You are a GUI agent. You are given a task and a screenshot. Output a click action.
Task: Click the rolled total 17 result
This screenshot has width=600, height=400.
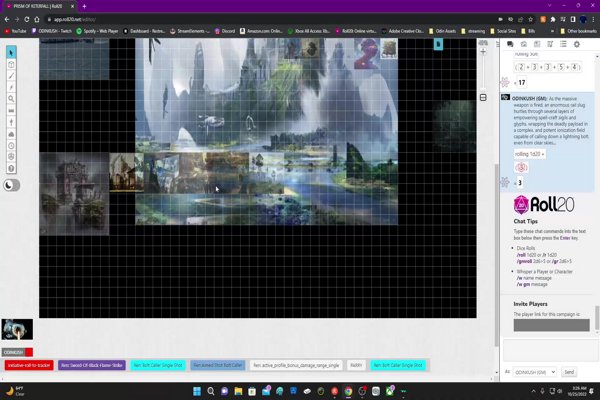522,82
